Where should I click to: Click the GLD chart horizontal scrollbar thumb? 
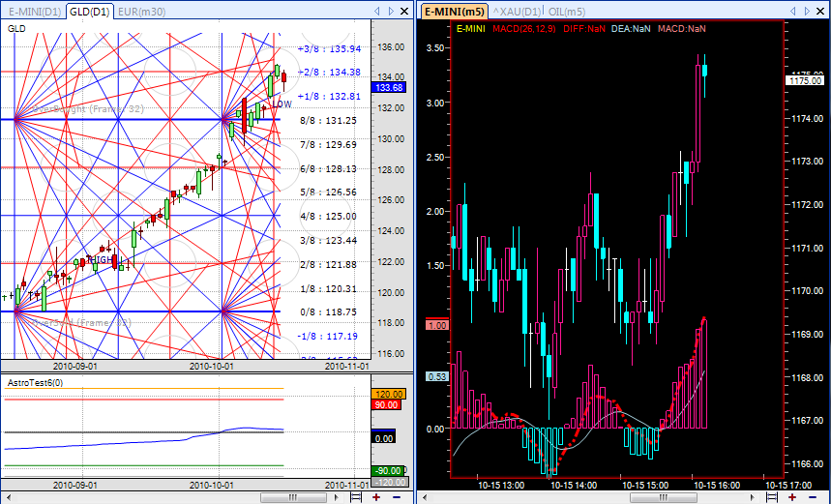[292, 497]
